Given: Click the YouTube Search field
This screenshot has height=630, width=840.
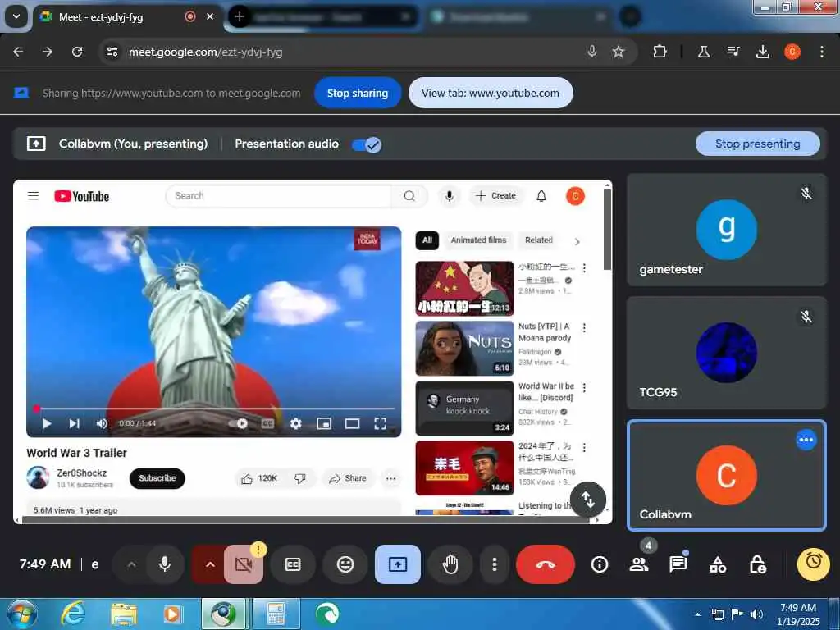Looking at the screenshot, I should 278,196.
